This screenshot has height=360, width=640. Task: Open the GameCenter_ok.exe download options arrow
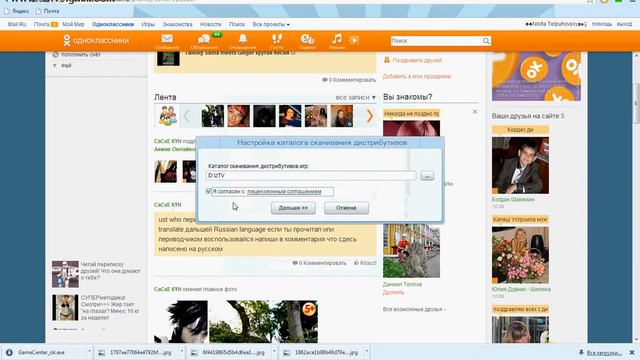tap(89, 352)
